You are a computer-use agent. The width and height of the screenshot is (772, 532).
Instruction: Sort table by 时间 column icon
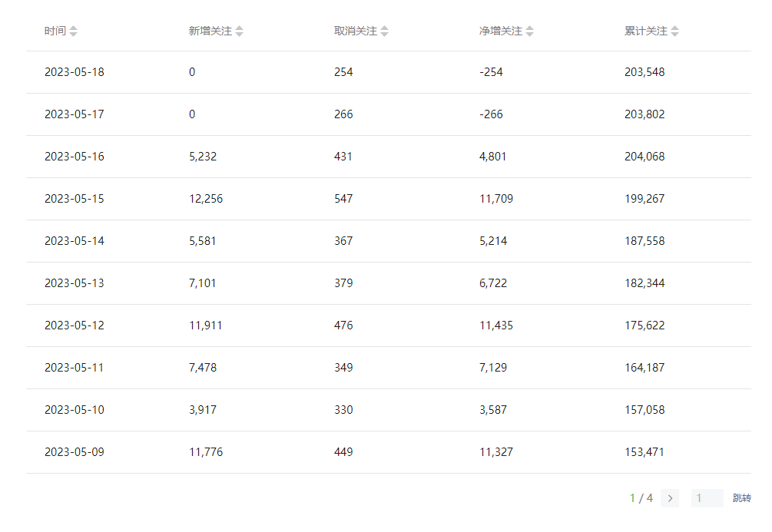tap(73, 31)
